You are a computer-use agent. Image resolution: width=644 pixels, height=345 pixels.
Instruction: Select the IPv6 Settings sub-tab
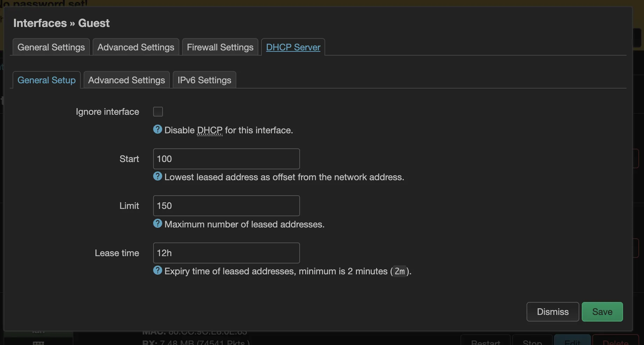click(204, 80)
